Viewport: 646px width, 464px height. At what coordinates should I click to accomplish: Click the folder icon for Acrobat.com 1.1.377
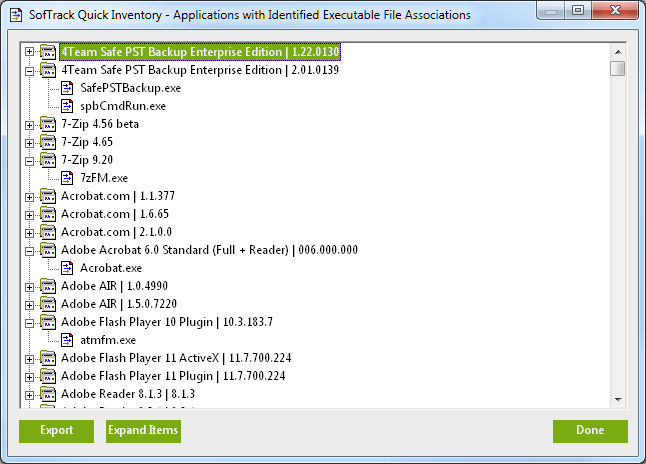48,196
